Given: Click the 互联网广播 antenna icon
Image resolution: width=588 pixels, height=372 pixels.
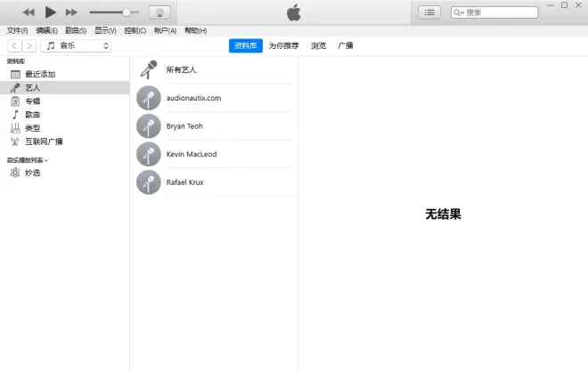Looking at the screenshot, I should pos(15,142).
